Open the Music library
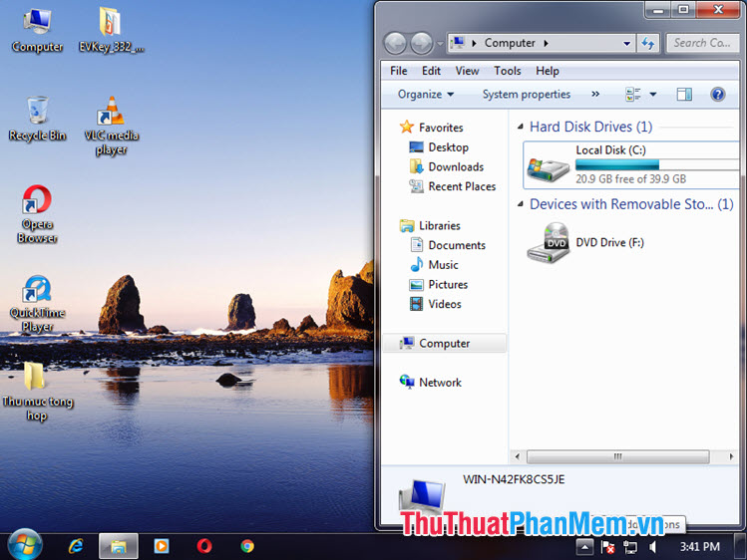Viewport: 747px width, 560px height. tap(434, 264)
